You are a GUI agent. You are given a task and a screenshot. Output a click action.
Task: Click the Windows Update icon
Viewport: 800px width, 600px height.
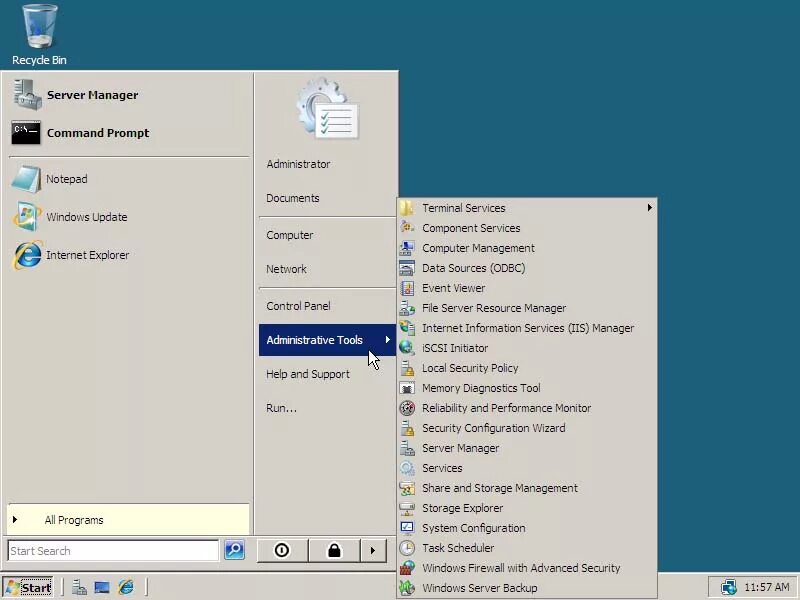point(27,217)
